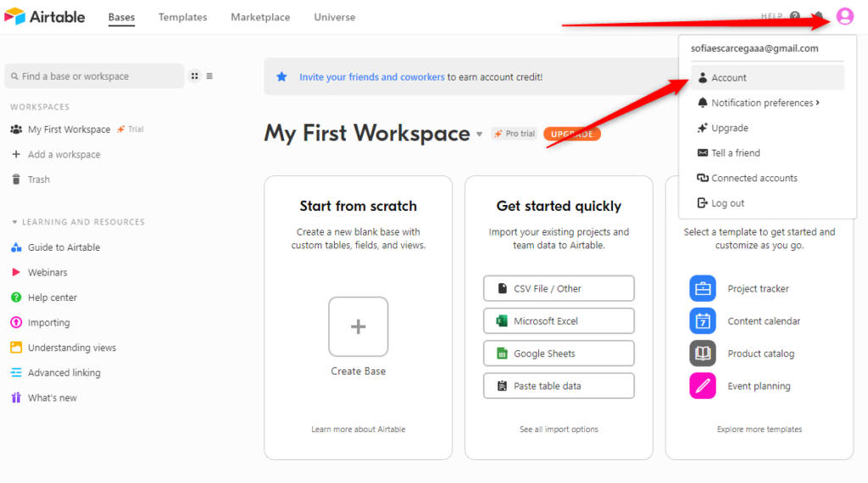Image resolution: width=868 pixels, height=483 pixels.
Task: Switch to grid view icon
Action: (x=194, y=76)
